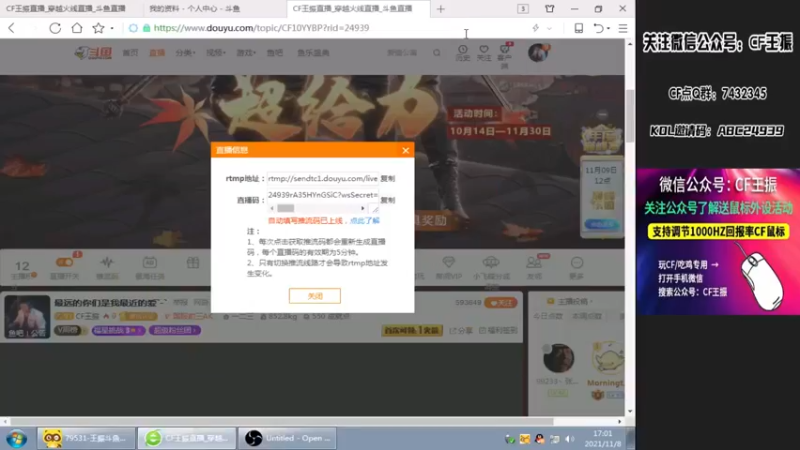The width and height of the screenshot is (800, 450).
Task: Open the gift box icon in streamer toolbar
Action: coord(192,263)
